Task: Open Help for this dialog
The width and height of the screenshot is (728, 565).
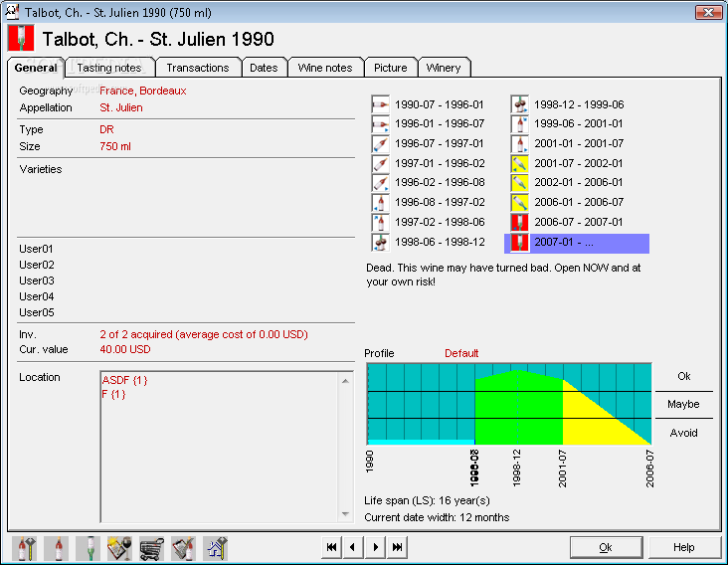Action: tap(684, 547)
